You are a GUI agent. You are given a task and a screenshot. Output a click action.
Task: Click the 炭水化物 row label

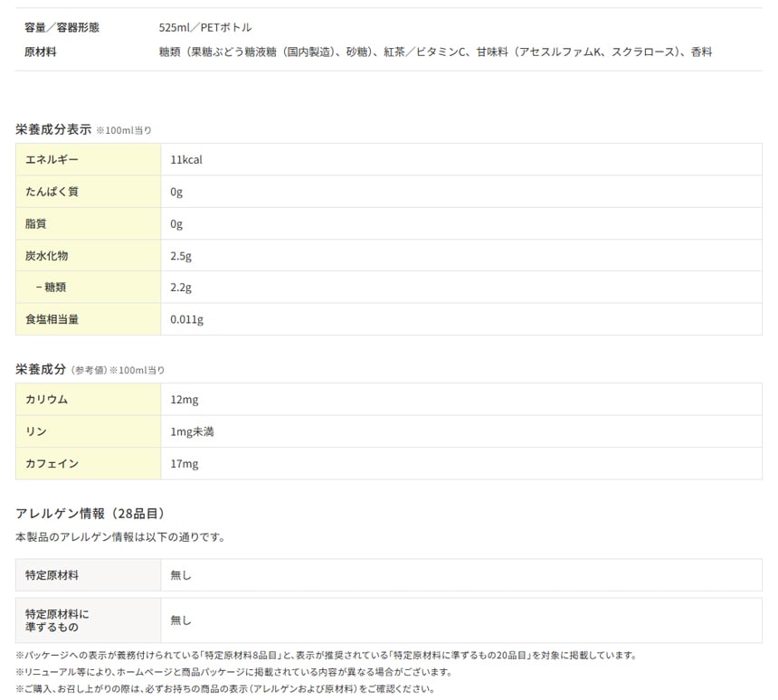47,256
